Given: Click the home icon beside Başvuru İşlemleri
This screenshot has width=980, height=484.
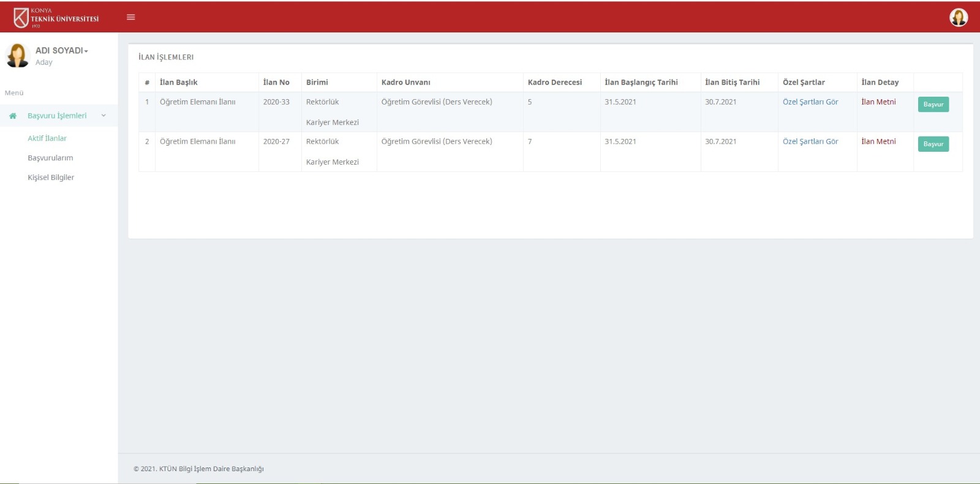Looking at the screenshot, I should [x=13, y=116].
